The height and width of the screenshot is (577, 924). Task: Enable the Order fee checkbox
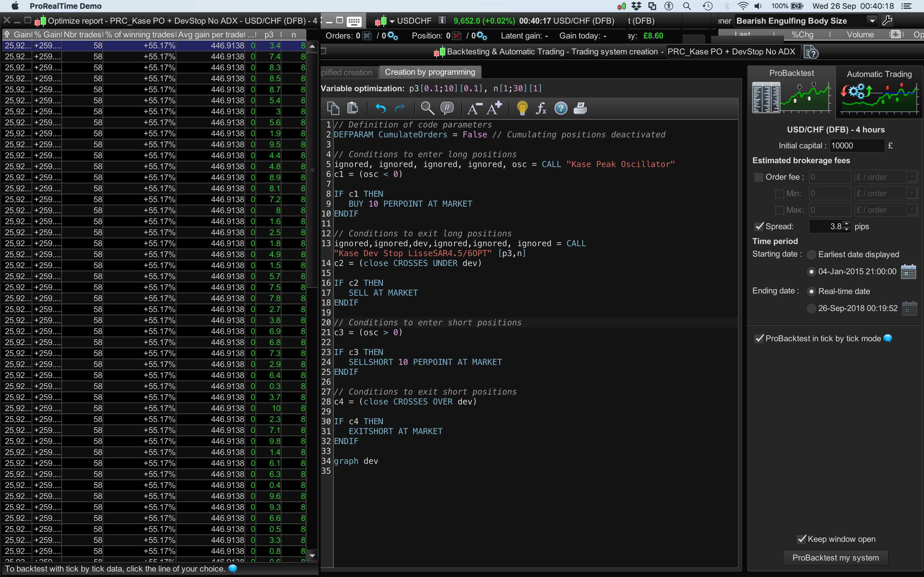point(759,177)
